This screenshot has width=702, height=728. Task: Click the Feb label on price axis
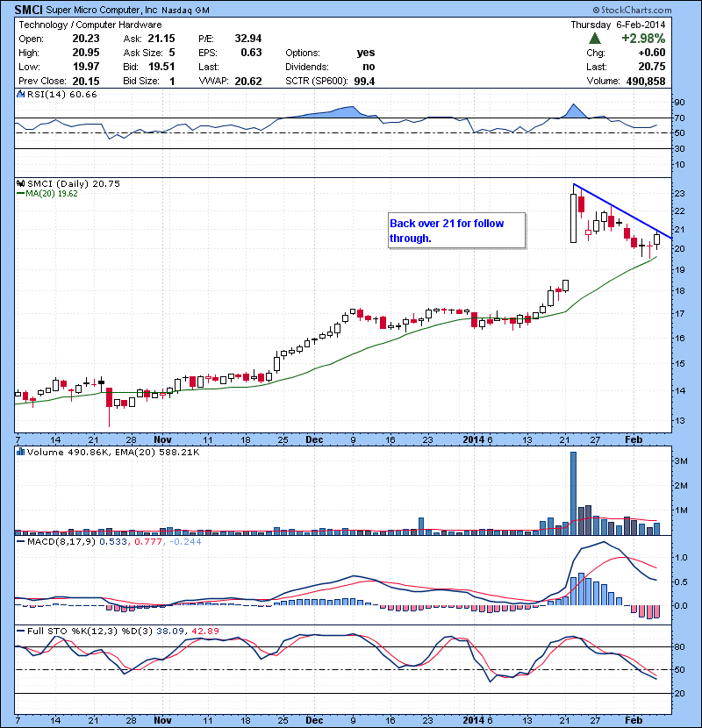634,439
